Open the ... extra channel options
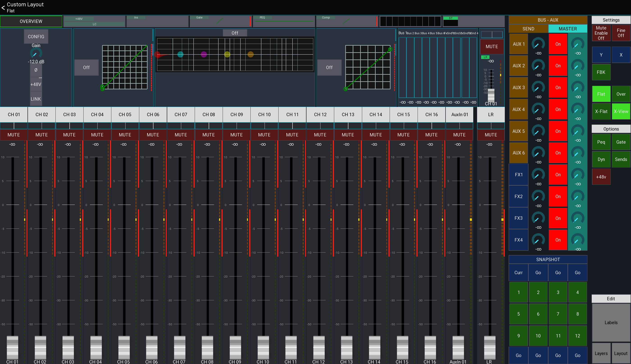 tap(40, 77)
